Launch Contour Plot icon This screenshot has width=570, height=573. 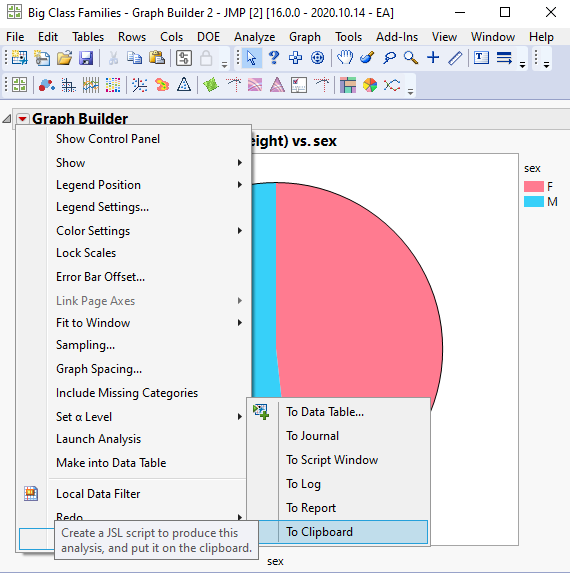(x=162, y=85)
